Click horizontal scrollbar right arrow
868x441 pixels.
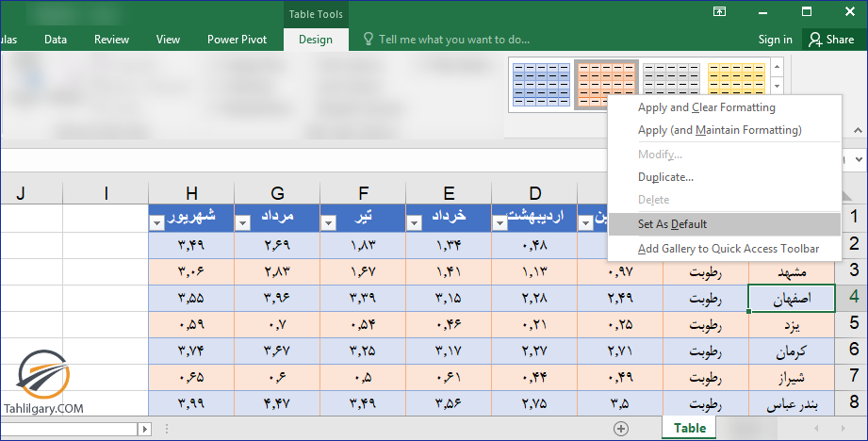point(145,429)
